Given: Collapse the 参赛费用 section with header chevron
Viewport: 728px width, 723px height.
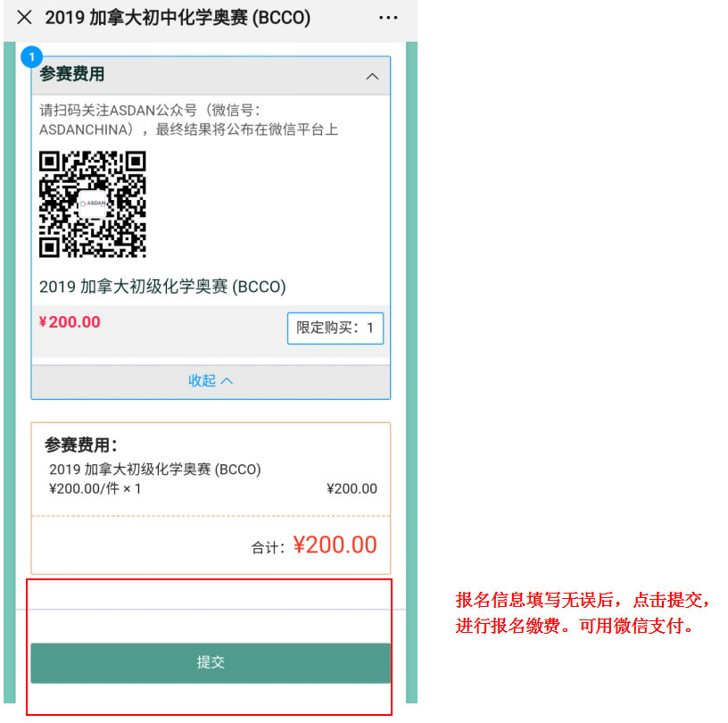Looking at the screenshot, I should 372,76.
